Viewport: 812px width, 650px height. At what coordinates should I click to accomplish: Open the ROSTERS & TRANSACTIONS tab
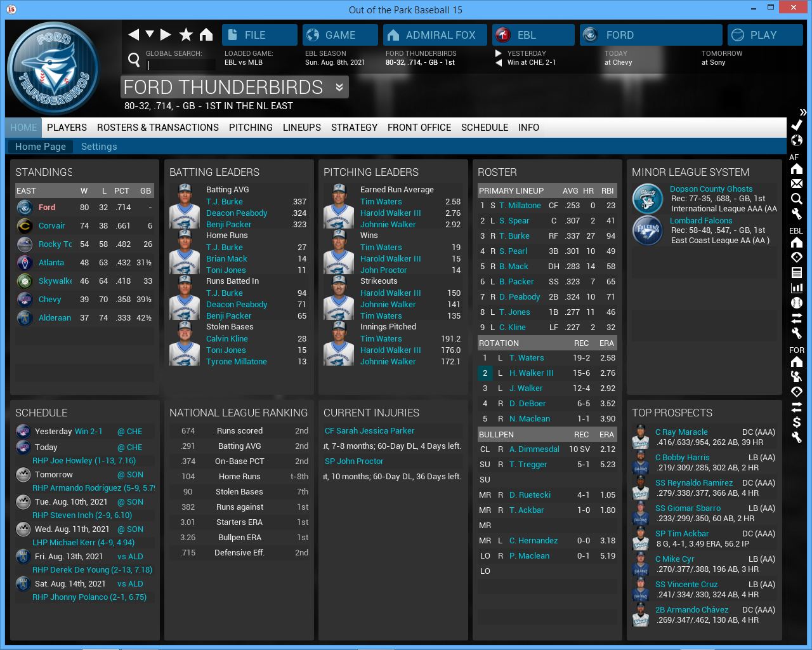pyautogui.click(x=158, y=128)
